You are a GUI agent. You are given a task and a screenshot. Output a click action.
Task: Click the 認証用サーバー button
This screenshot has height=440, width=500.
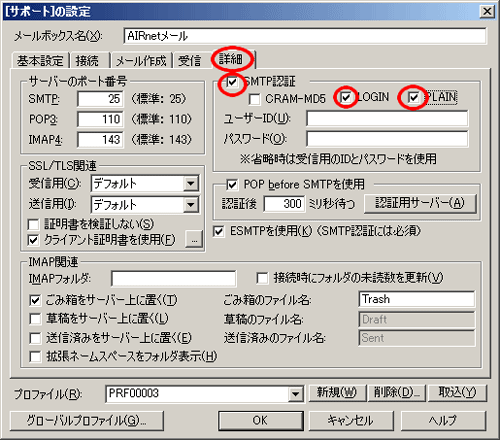(x=420, y=203)
